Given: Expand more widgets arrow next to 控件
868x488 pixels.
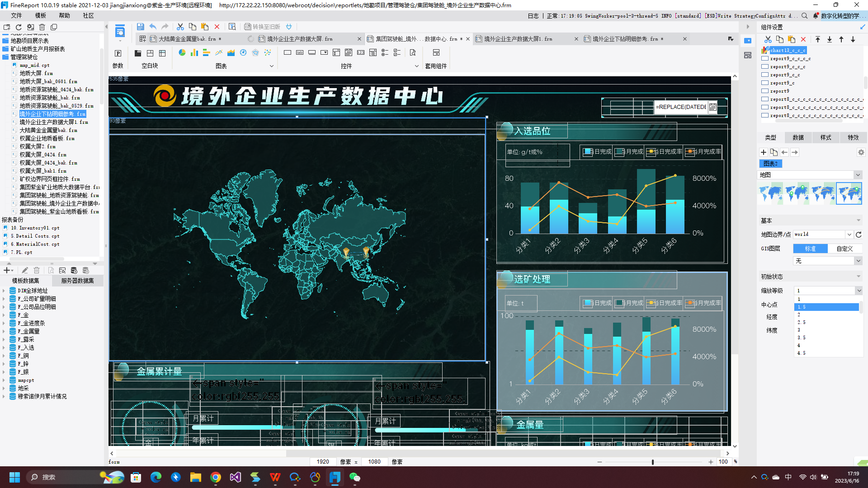Looking at the screenshot, I should (x=416, y=66).
